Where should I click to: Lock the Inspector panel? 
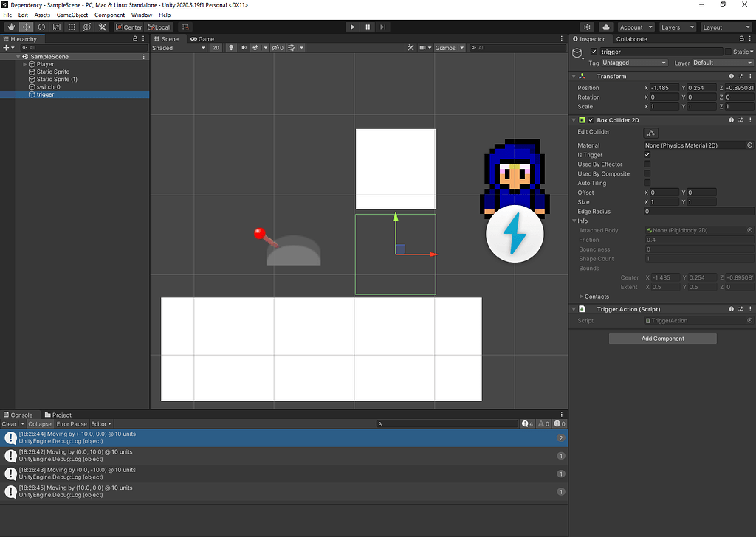(741, 39)
